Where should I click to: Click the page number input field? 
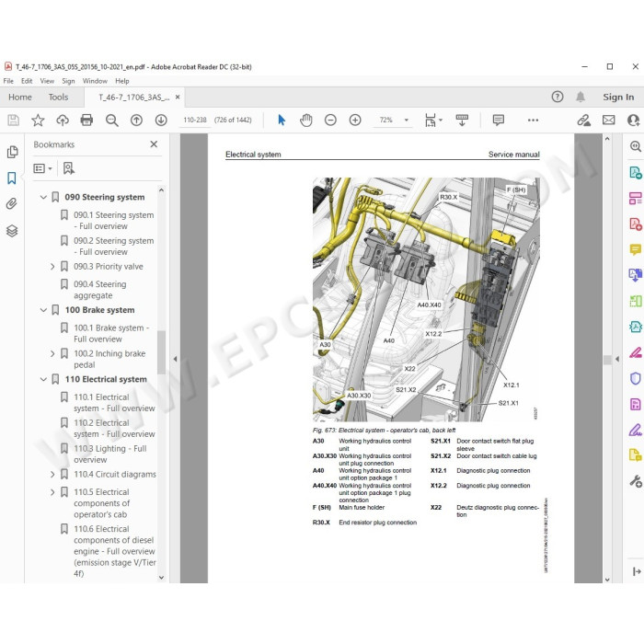[195, 120]
